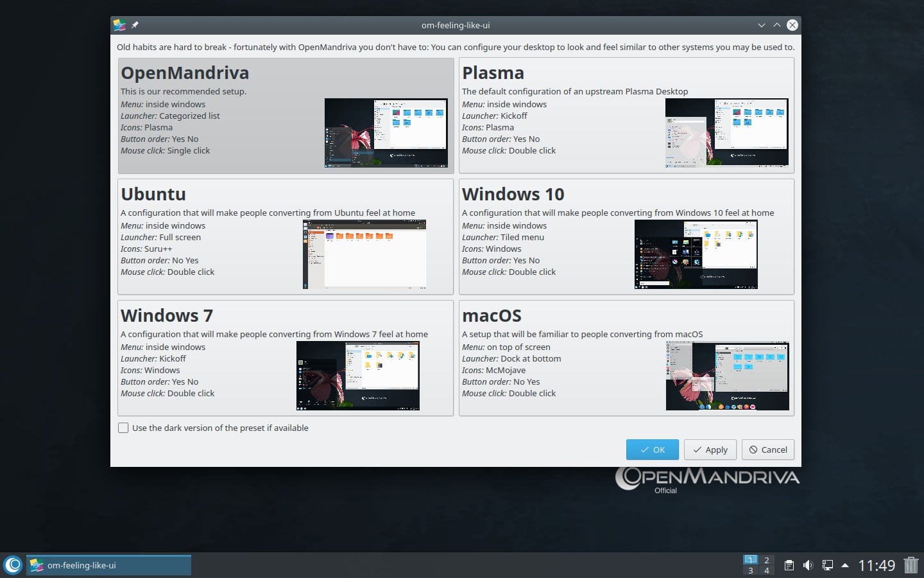This screenshot has height=578, width=924.
Task: Open the window menu chevron in the title bar
Action: (761, 25)
